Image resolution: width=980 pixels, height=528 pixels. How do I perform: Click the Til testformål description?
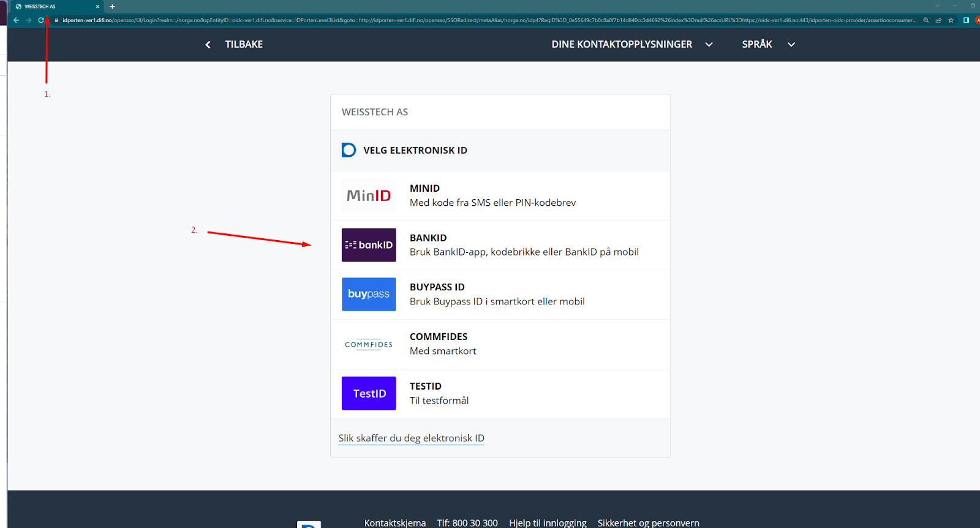439,401
